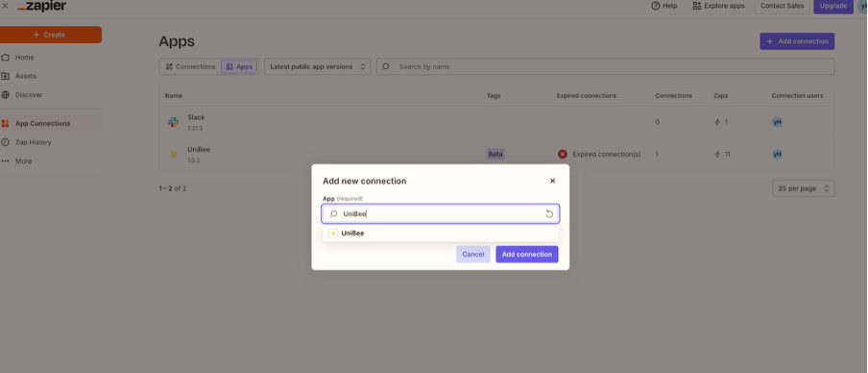Click the UniBee row's connection user avatar
The image size is (868, 373).
pos(777,154)
